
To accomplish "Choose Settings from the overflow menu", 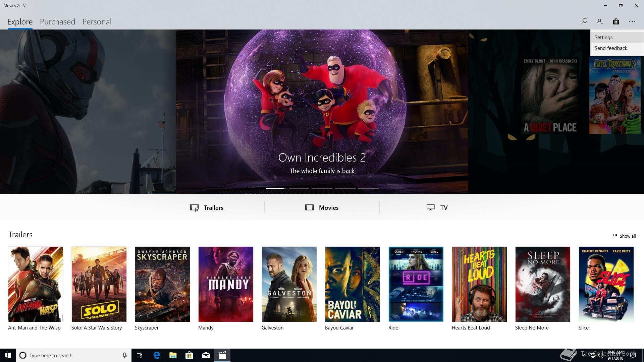I will click(617, 38).
